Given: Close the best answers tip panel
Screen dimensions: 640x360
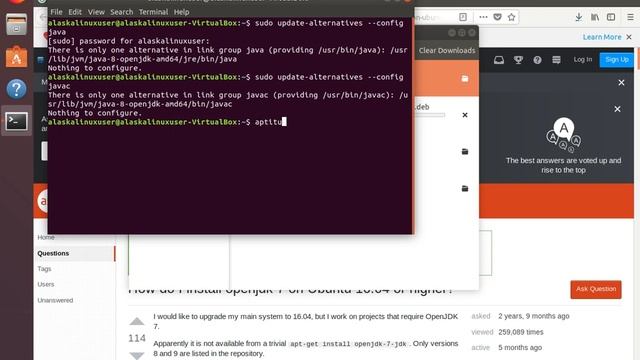Looking at the screenshot, I should (x=618, y=109).
